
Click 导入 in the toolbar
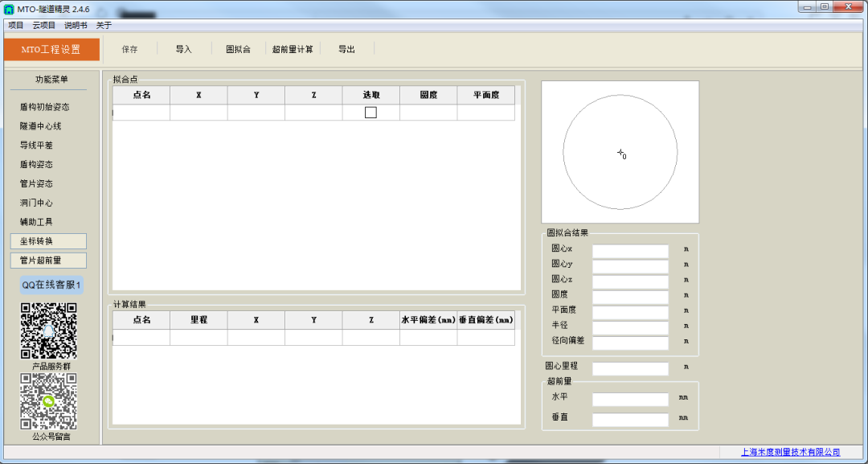pos(184,49)
